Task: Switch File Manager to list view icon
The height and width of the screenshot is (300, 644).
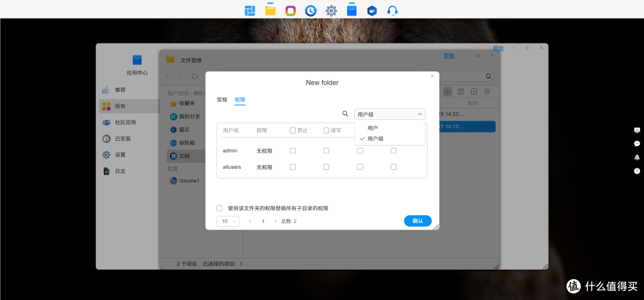Action: point(448,91)
